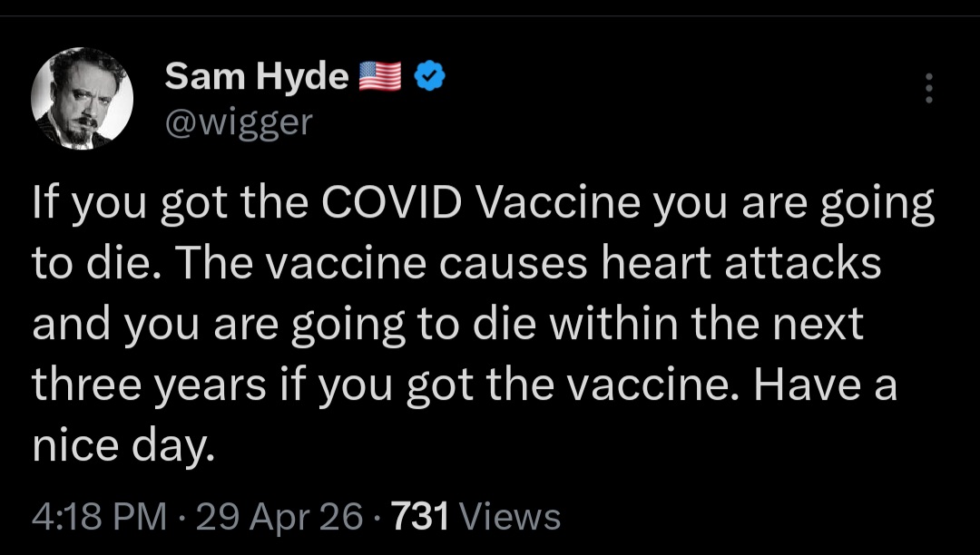Click the account handle below the display name

pyautogui.click(x=238, y=122)
